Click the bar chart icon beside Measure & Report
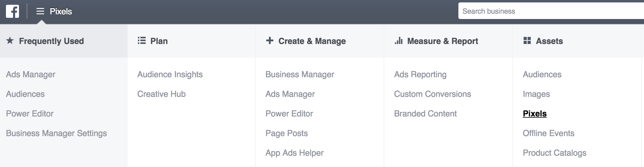 (x=398, y=40)
